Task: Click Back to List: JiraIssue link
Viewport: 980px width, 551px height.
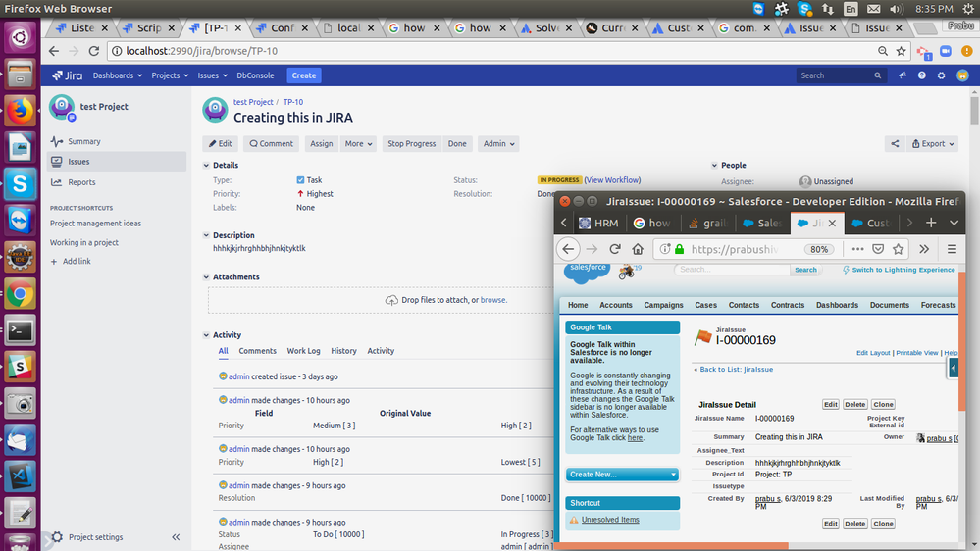Action: point(737,370)
